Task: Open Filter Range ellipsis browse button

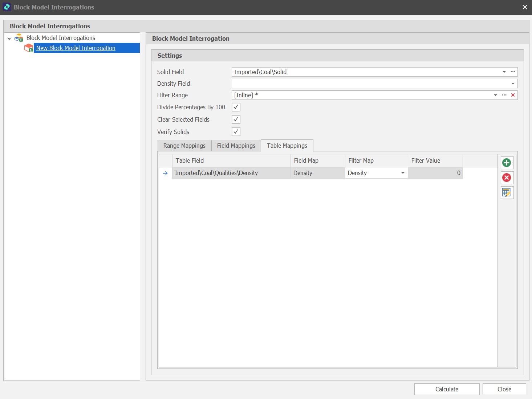Action: click(x=504, y=95)
